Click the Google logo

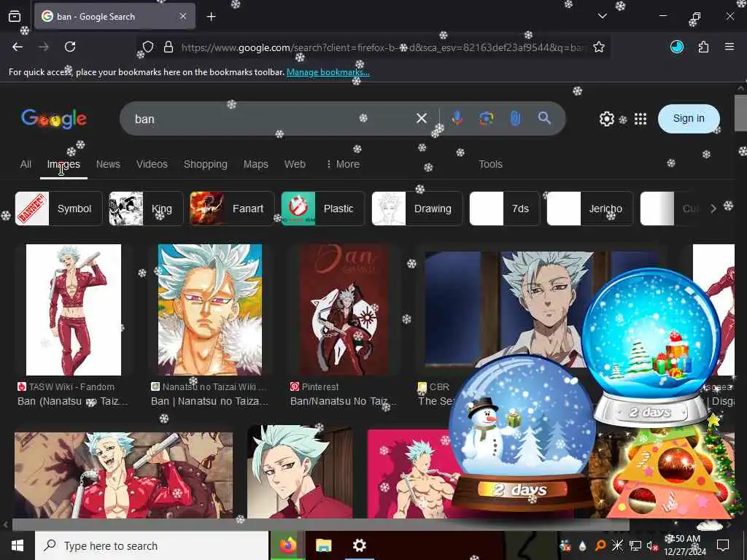pos(54,119)
